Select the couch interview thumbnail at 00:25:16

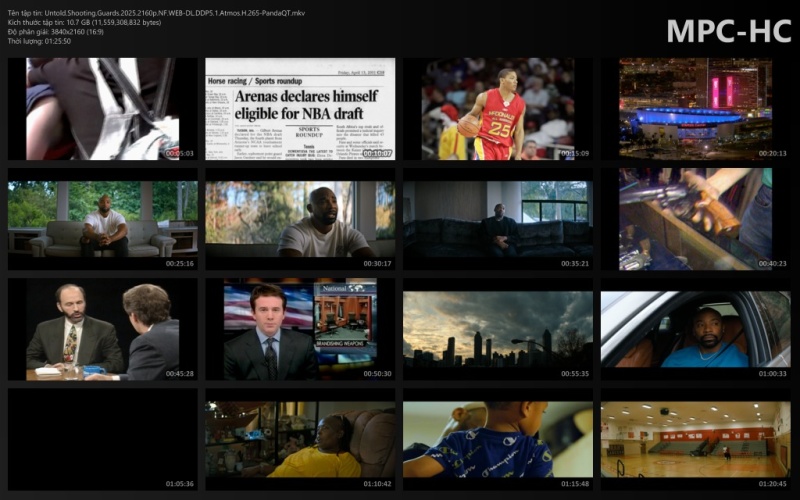(103, 219)
